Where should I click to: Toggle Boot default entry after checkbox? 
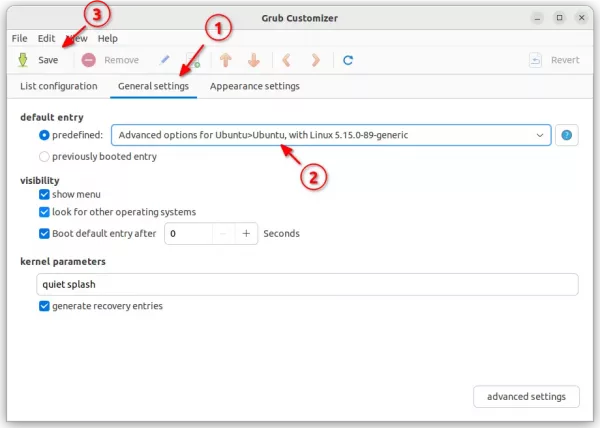[44, 233]
